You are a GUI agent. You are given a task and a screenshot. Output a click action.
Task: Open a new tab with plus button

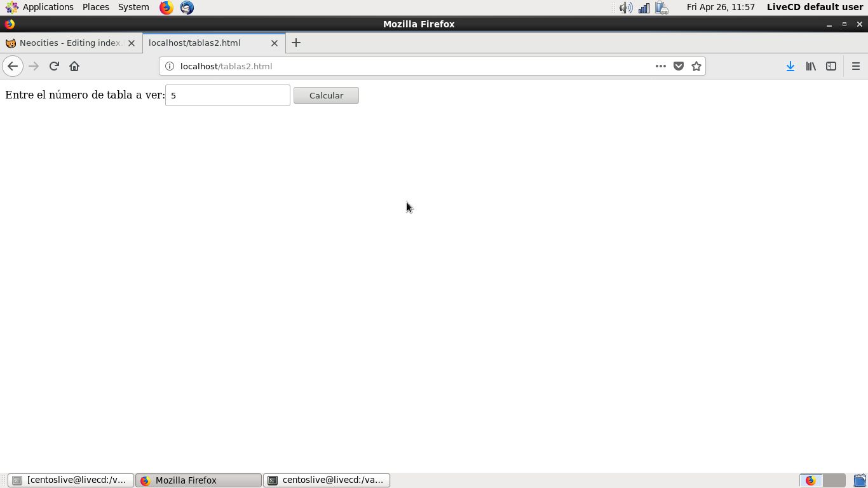[296, 43]
